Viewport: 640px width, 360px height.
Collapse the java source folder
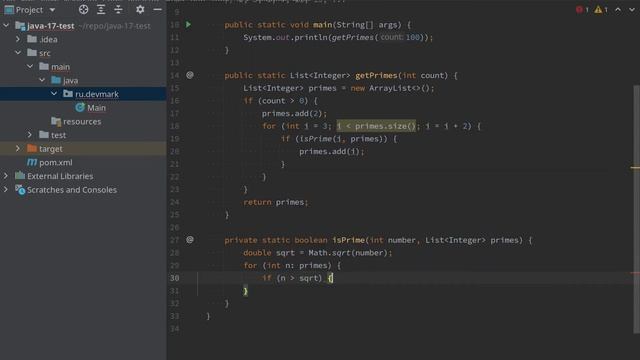42,80
